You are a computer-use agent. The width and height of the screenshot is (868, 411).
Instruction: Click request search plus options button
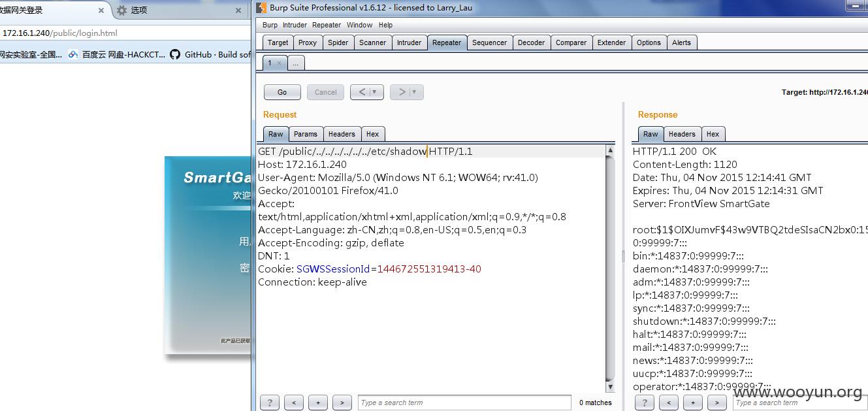pyautogui.click(x=318, y=403)
